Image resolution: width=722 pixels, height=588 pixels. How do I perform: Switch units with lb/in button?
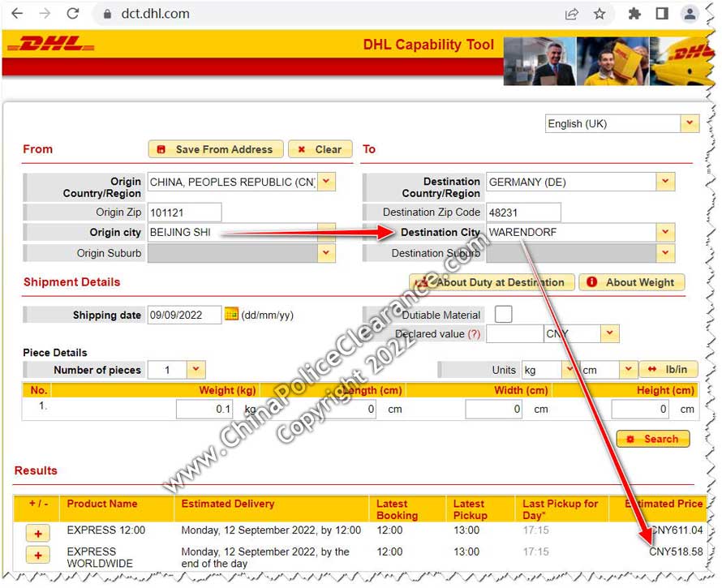668,369
